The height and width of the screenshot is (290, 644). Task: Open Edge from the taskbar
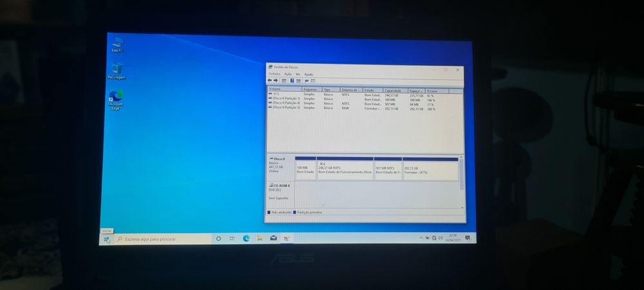(x=246, y=238)
